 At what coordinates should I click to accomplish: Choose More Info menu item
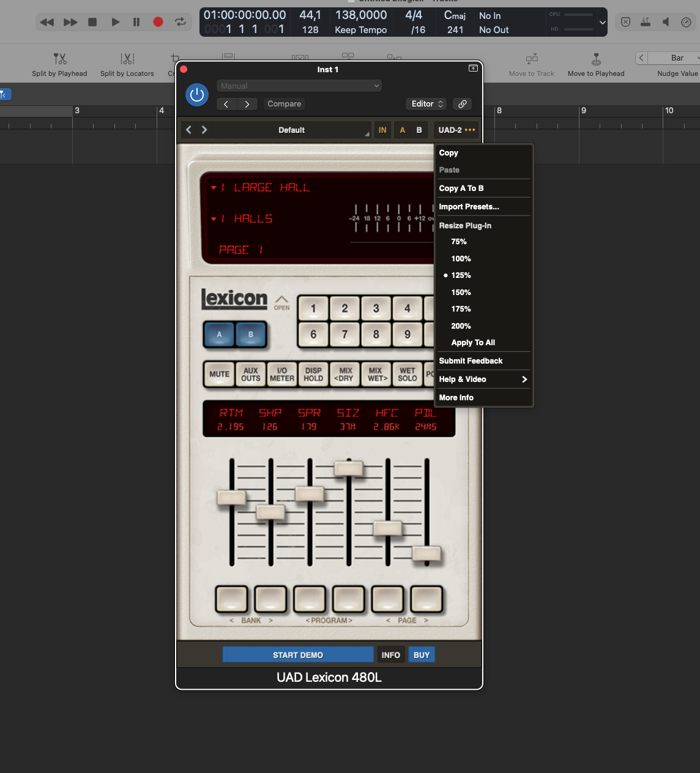[x=483, y=398]
